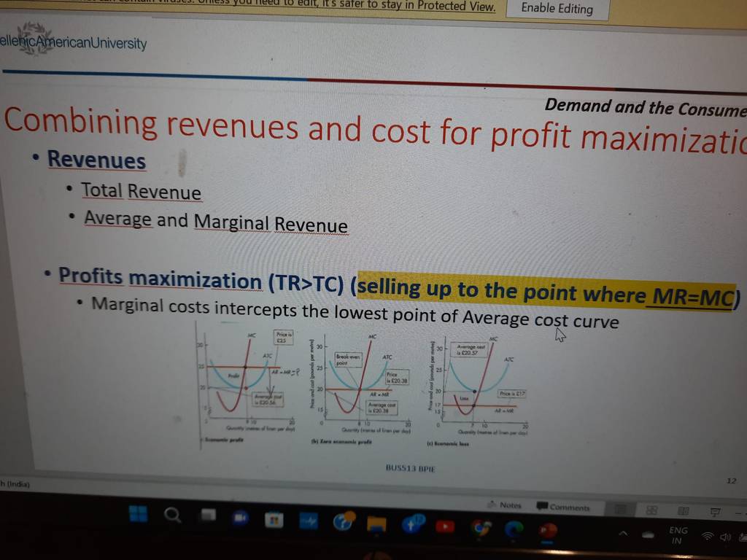This screenshot has width=747, height=560.
Task: Open the blue pulse-monitor app on taskbar
Action: coord(309,521)
